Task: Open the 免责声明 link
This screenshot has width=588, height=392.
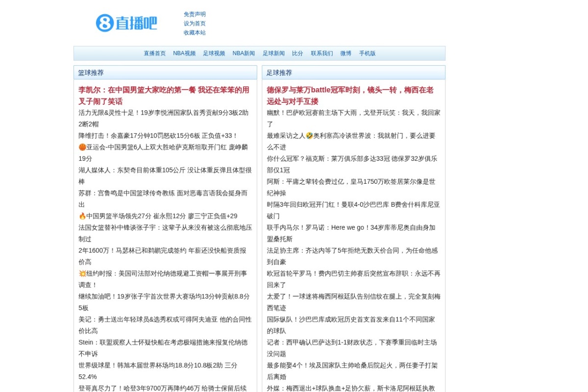Action: pos(195,14)
